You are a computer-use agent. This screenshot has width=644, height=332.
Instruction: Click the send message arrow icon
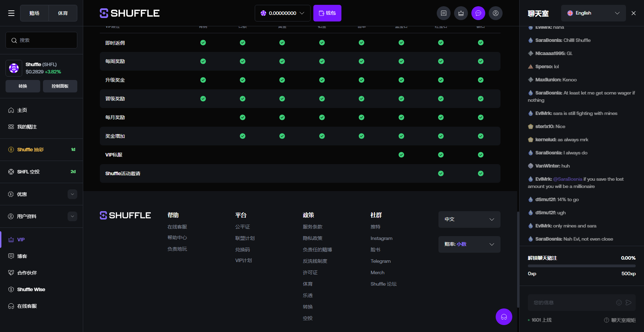pos(628,303)
